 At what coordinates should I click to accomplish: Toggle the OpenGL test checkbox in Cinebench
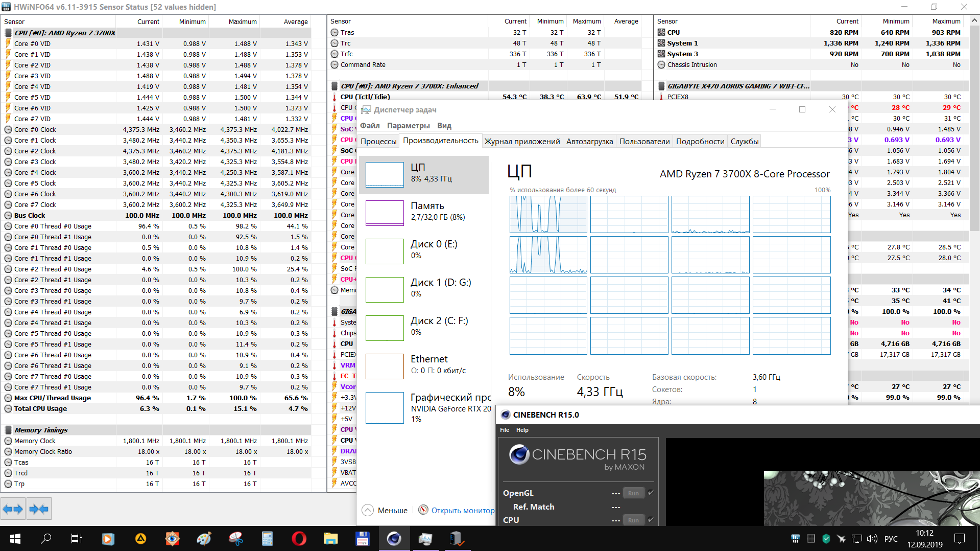[x=651, y=493]
